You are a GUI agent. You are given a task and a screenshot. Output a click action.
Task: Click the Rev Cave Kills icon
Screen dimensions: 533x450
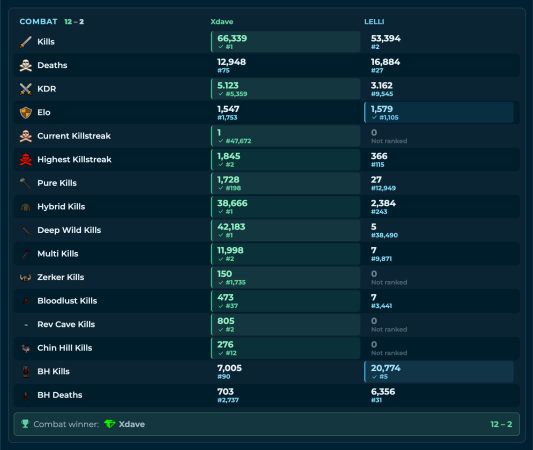tap(26, 325)
